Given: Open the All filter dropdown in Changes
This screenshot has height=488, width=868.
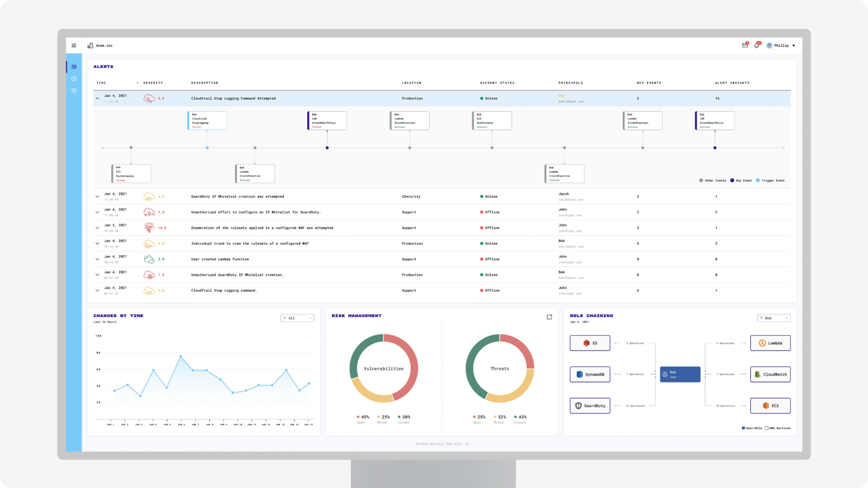Looking at the screenshot, I should coord(297,318).
